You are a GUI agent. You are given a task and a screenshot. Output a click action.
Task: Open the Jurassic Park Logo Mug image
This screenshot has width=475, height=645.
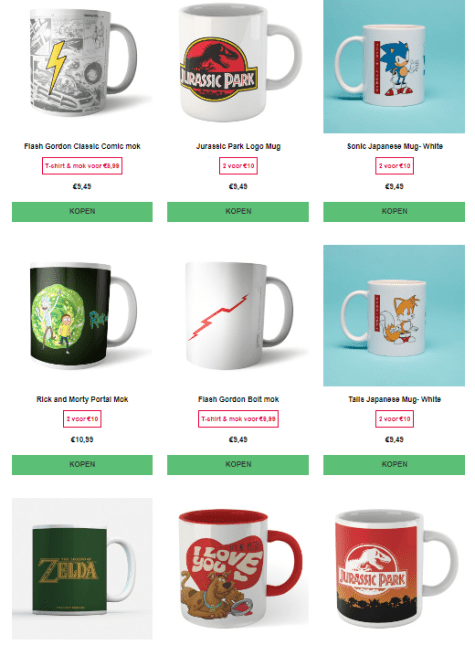coord(238,66)
